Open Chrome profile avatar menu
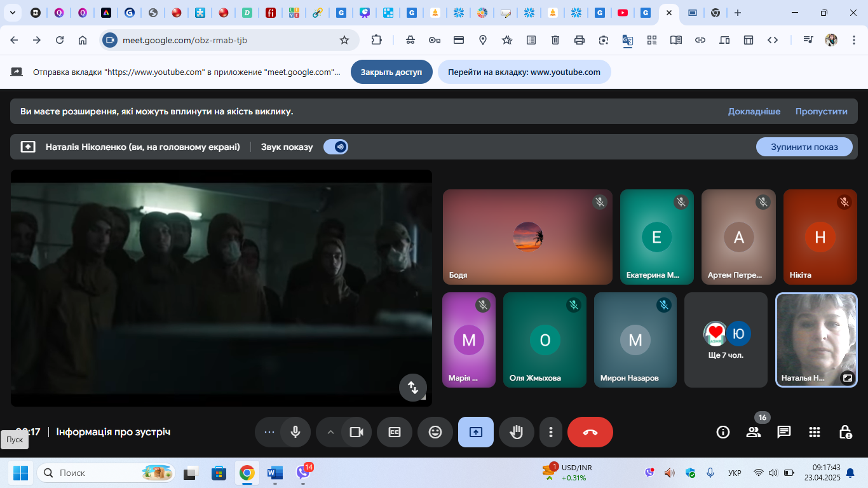 831,40
